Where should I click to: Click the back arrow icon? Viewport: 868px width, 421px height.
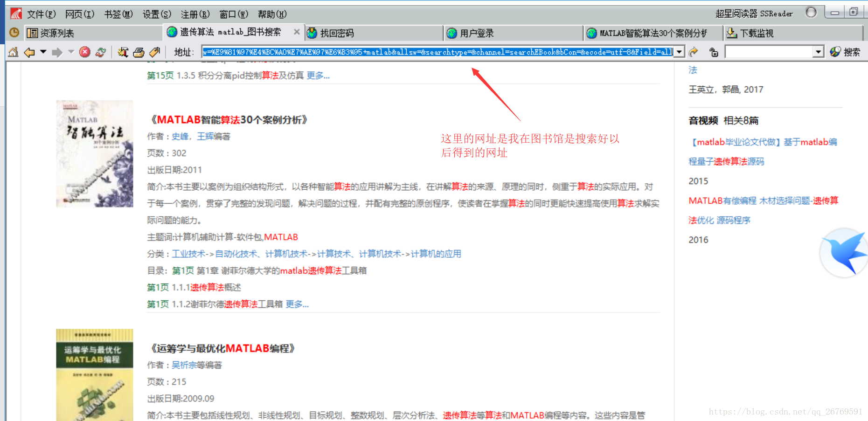29,52
